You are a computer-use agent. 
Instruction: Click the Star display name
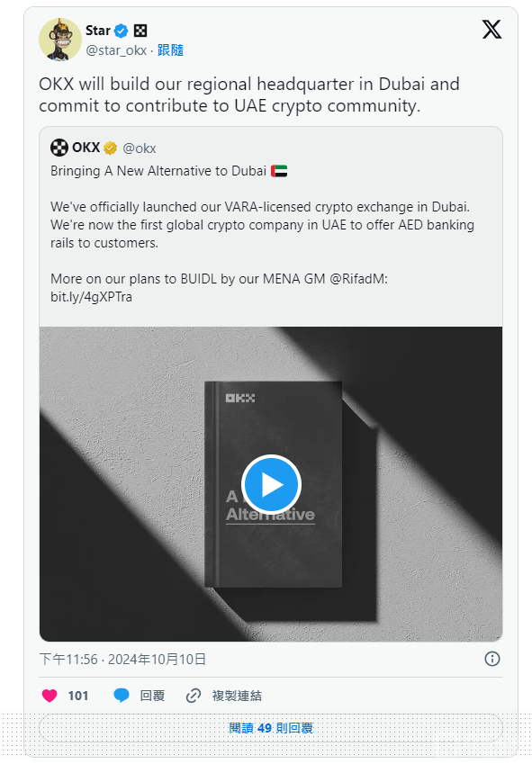(x=98, y=31)
